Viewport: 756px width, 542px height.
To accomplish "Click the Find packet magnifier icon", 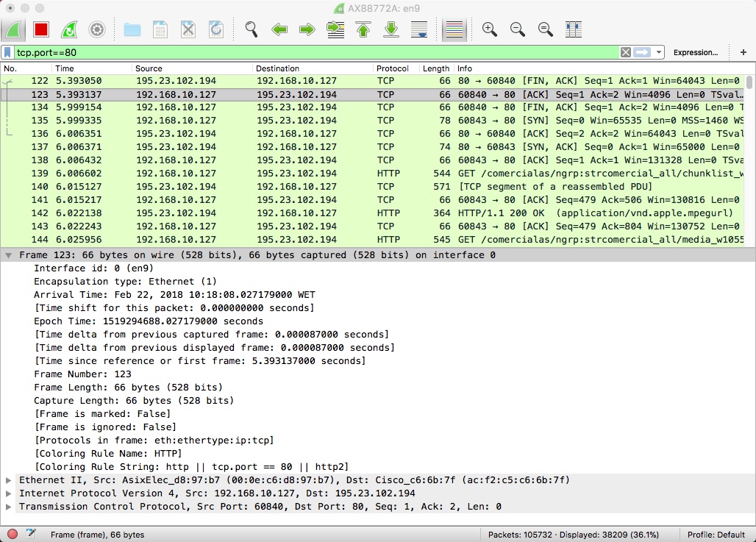I will click(x=251, y=29).
